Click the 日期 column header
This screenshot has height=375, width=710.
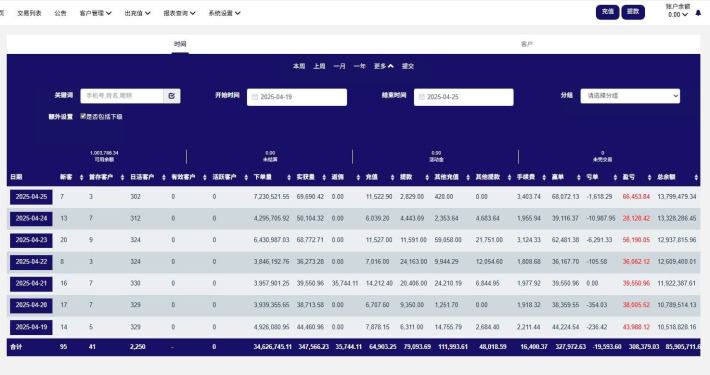point(16,177)
